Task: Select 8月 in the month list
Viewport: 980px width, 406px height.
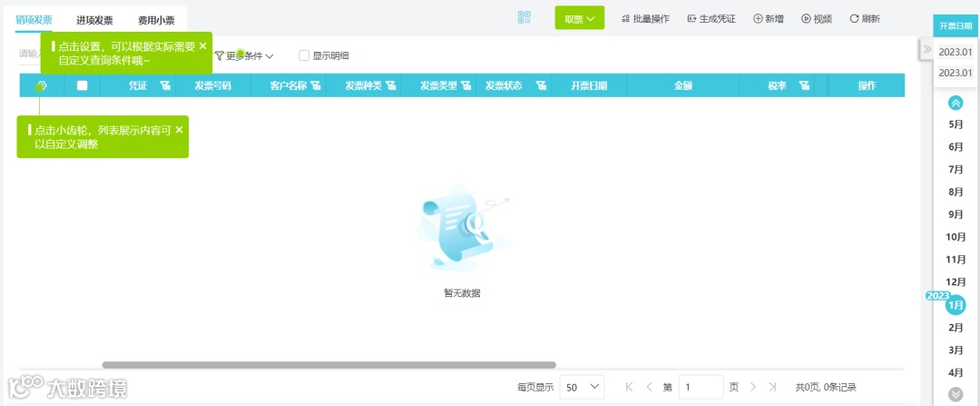Action: pos(955,192)
